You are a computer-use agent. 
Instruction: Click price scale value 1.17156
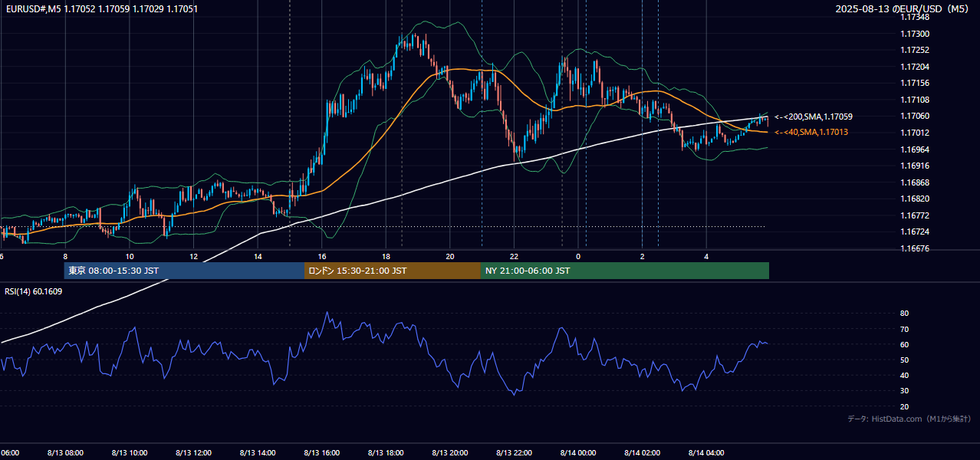[914, 84]
